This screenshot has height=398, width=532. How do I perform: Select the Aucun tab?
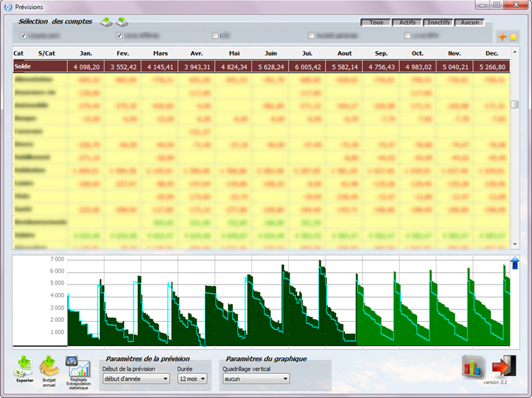pyautogui.click(x=470, y=22)
